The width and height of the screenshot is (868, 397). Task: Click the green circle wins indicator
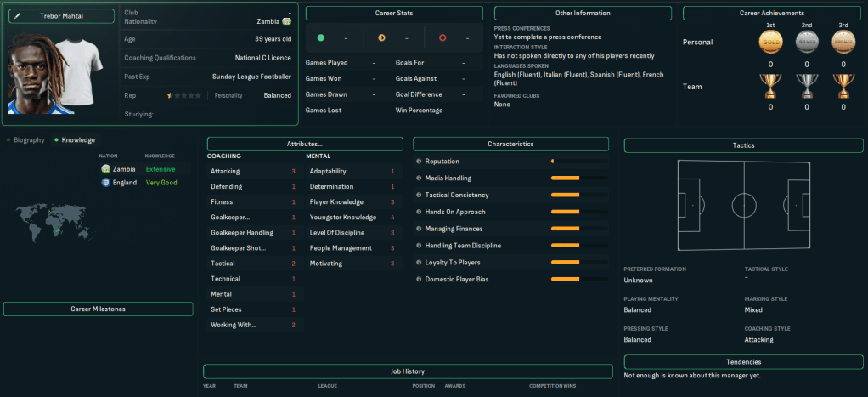coord(320,38)
